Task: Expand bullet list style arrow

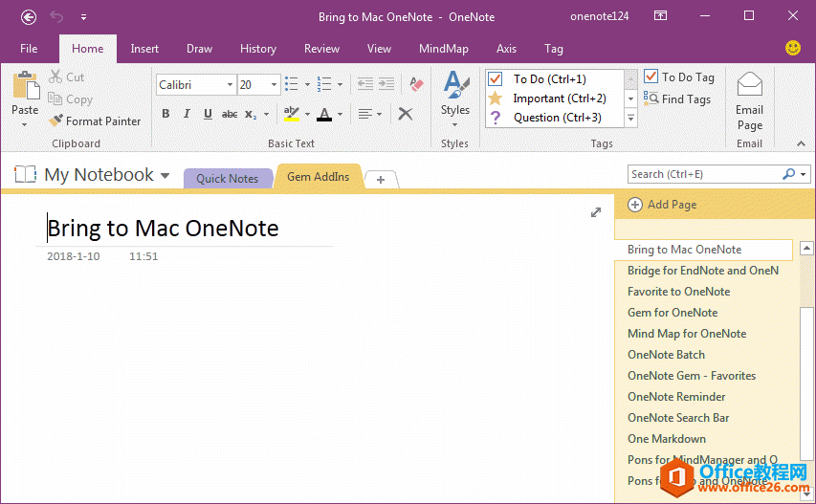Action: [307, 84]
